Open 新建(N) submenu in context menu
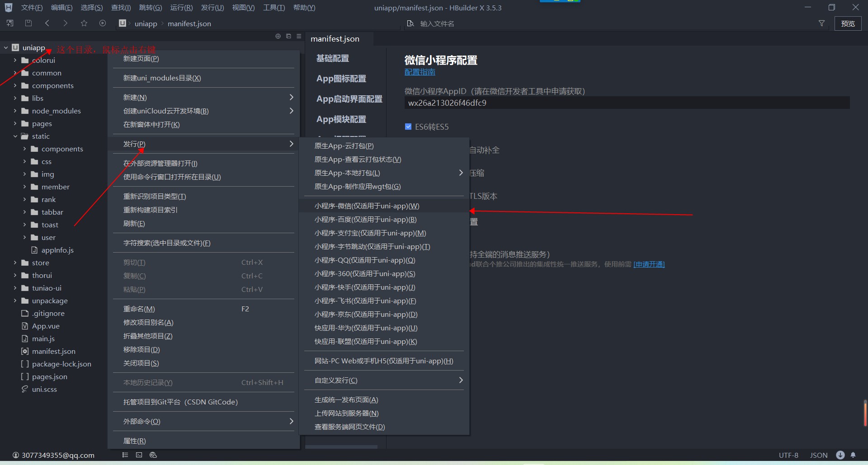This screenshot has width=868, height=465. click(x=204, y=97)
